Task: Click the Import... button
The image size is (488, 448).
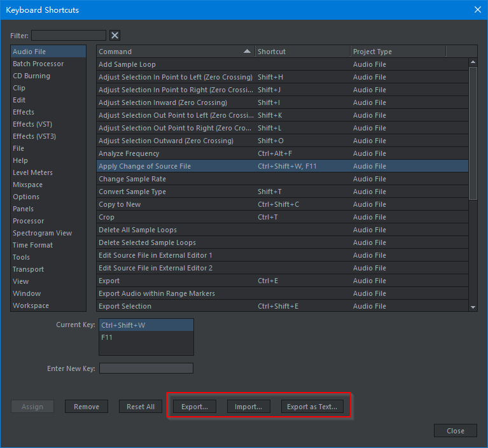Action: (x=248, y=407)
